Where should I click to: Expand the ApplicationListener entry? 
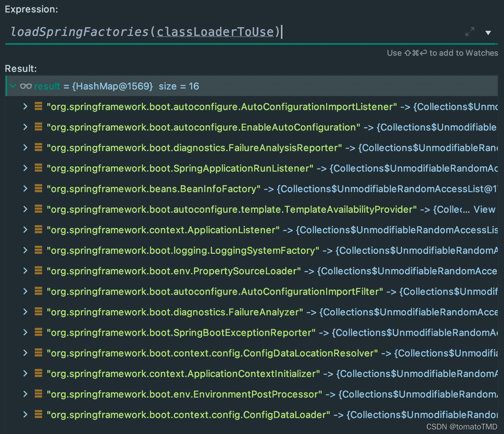25,230
